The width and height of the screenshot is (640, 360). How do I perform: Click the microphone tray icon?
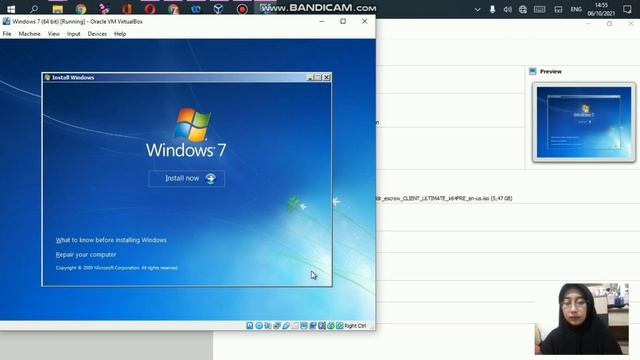(492, 9)
